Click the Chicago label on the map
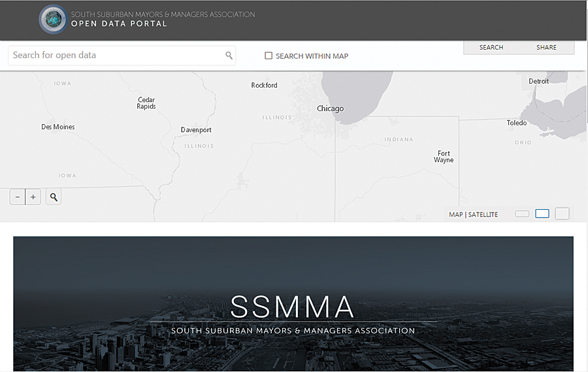Image resolution: width=588 pixels, height=372 pixels. click(331, 109)
